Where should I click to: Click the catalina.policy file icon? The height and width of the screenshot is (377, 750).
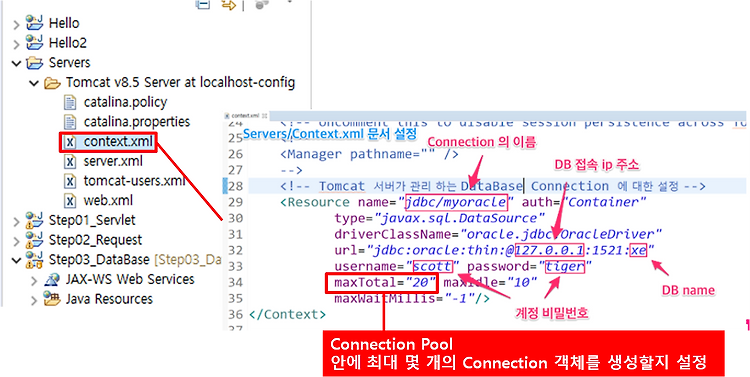[70, 102]
